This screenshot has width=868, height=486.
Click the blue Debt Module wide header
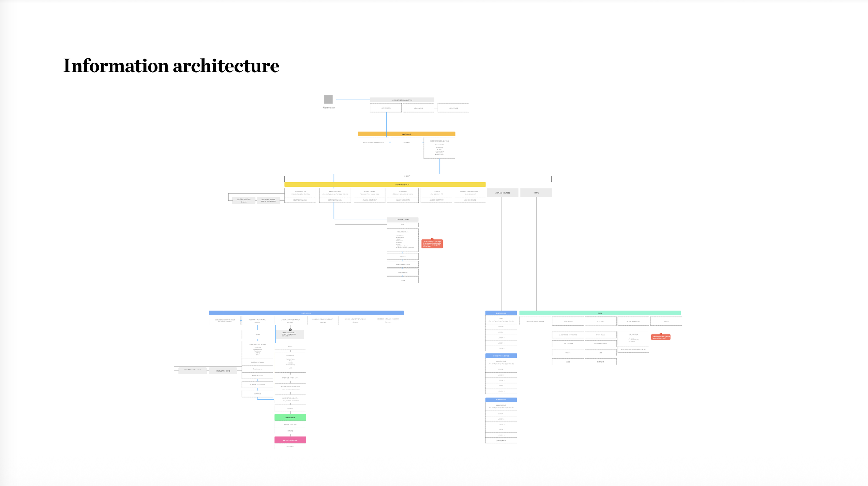[x=306, y=313]
